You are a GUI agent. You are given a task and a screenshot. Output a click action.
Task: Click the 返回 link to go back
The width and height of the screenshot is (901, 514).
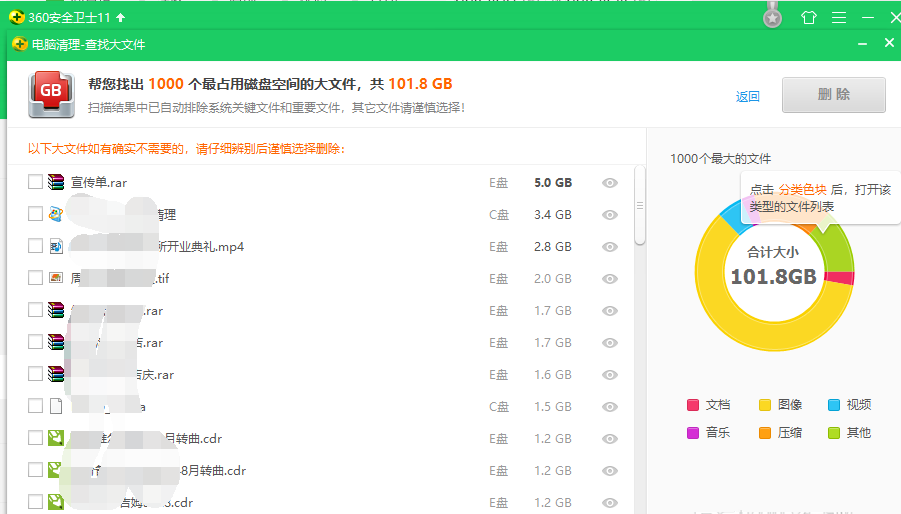tap(747, 97)
